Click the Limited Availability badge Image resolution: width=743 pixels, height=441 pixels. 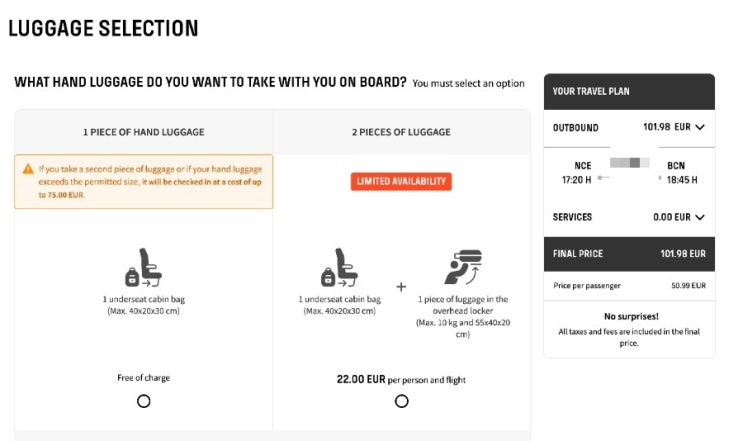point(401,181)
